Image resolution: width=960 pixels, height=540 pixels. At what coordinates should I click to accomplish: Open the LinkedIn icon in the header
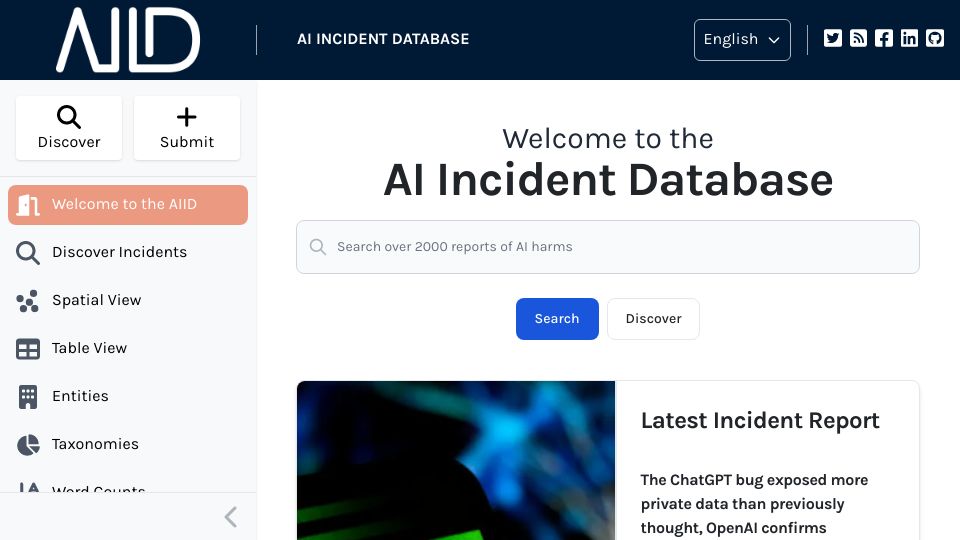[909, 39]
